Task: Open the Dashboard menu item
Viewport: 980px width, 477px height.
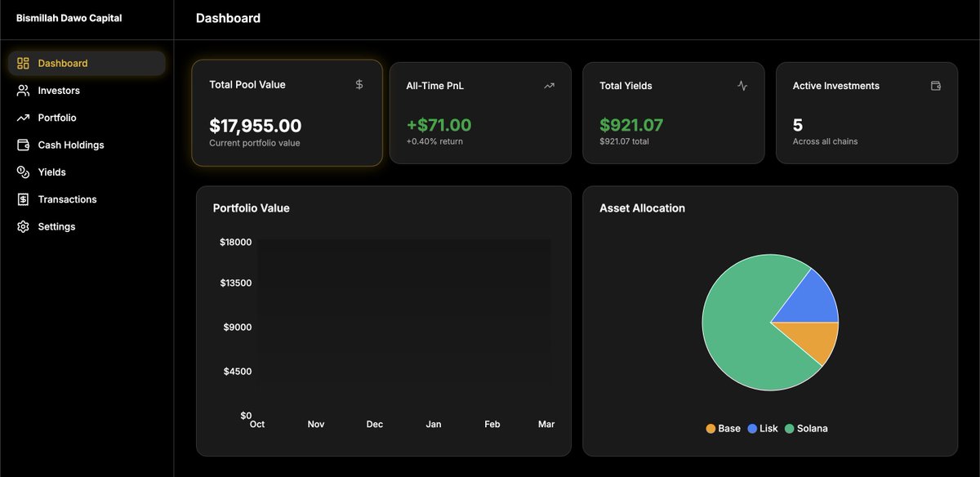Action: click(87, 64)
